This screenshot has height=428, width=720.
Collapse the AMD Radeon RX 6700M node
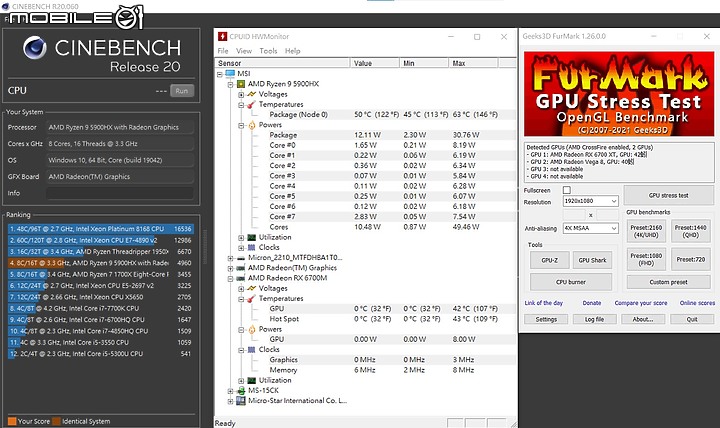click(231, 279)
